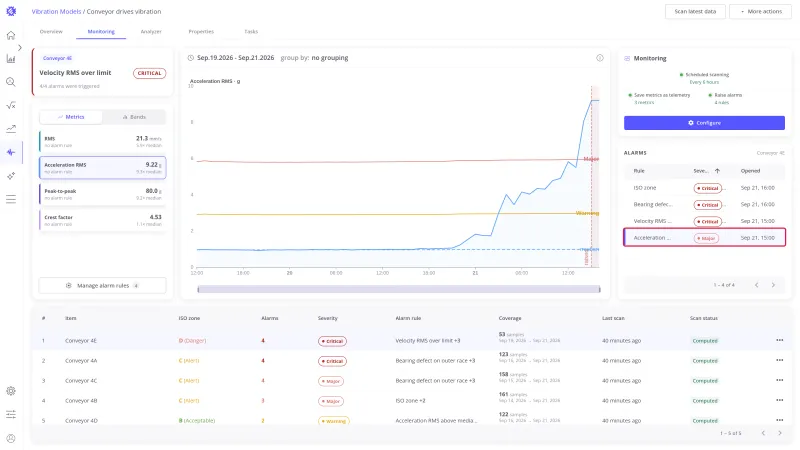Open the user profile sidebar icon

click(11, 438)
